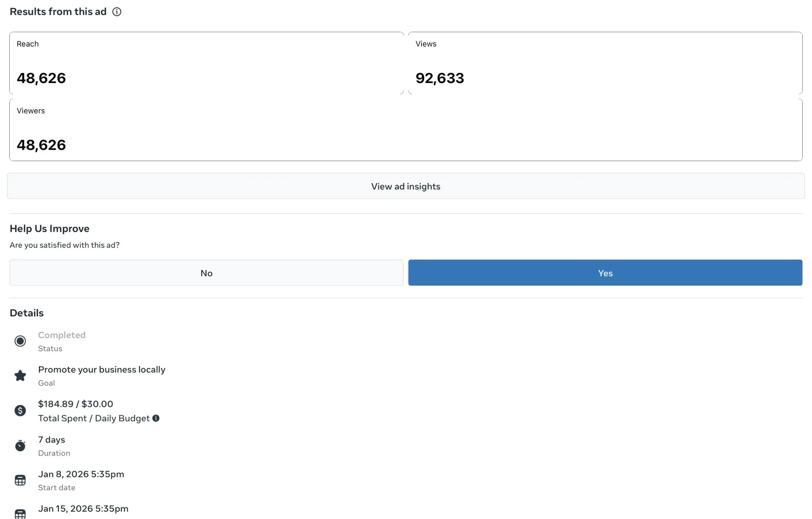812x519 pixels.
Task: Click the Completed status radio icon
Action: pos(20,341)
